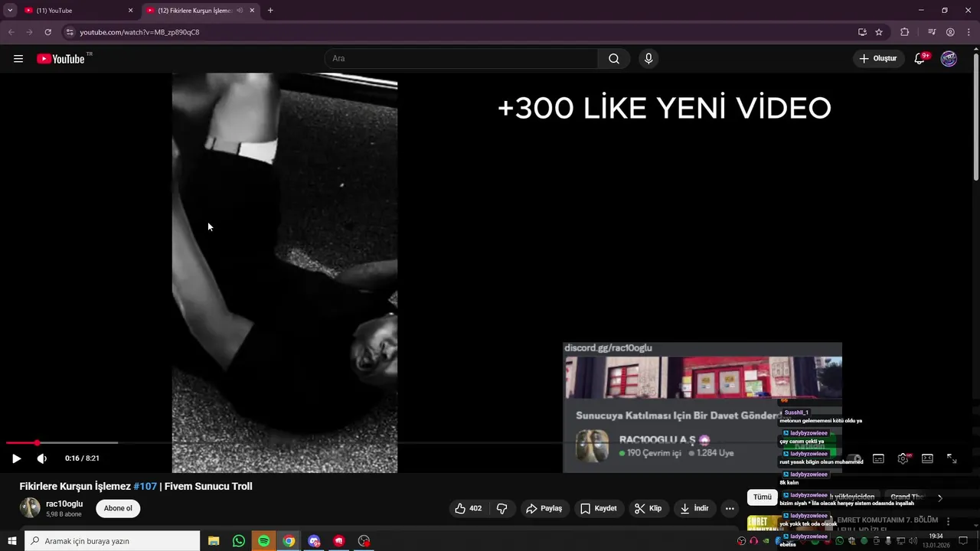Click the red playhead scrubber dot
980x551 pixels.
tap(36, 442)
